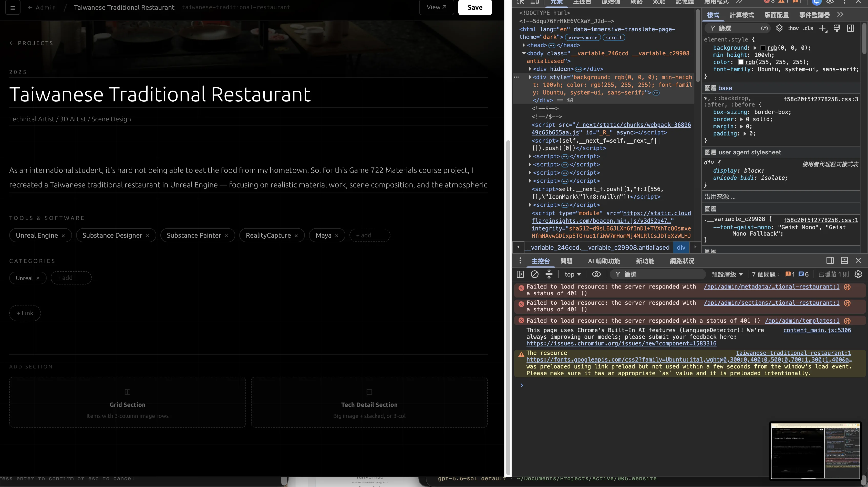This screenshot has height=487, width=868.
Task: Open rendering emulation paintbrush icon
Action: pyautogui.click(x=836, y=28)
